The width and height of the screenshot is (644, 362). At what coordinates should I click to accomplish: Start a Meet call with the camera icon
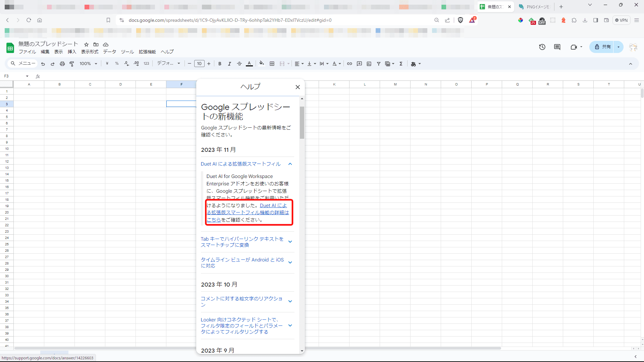tap(574, 47)
